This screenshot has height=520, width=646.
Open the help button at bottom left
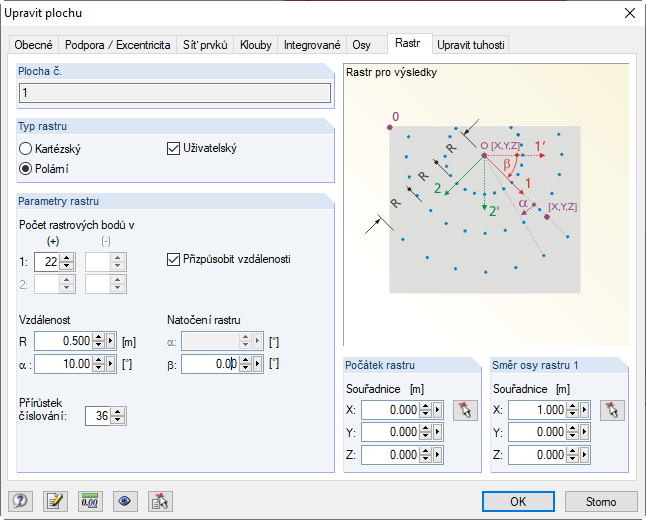coord(20,501)
